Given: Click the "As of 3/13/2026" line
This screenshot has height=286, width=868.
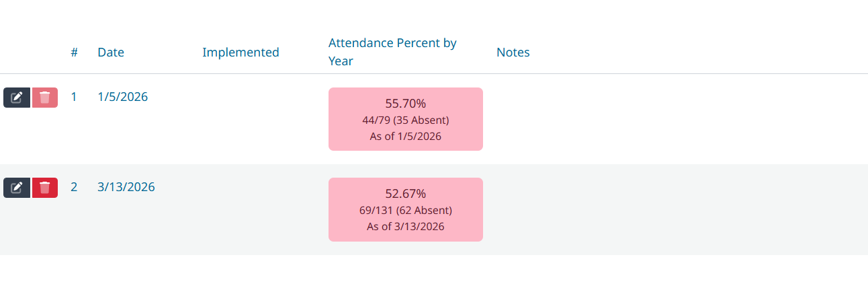Looking at the screenshot, I should tap(406, 227).
